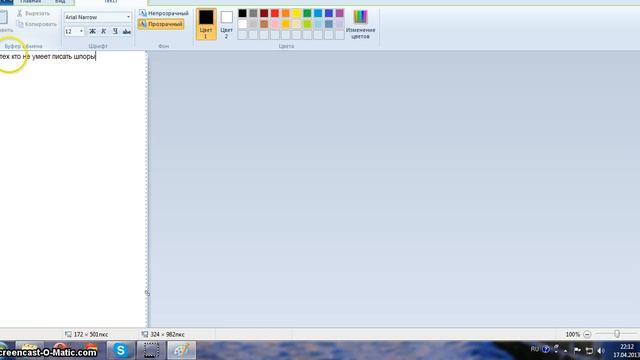Pick the white palette swatch

[x=242, y=24]
